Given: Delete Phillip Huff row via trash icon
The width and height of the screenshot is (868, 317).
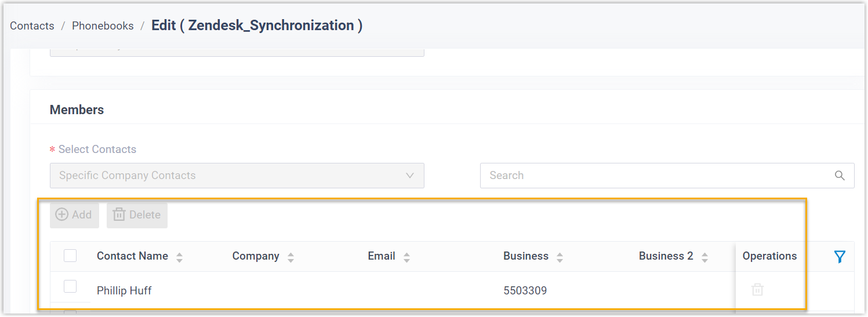Looking at the screenshot, I should coord(757,290).
